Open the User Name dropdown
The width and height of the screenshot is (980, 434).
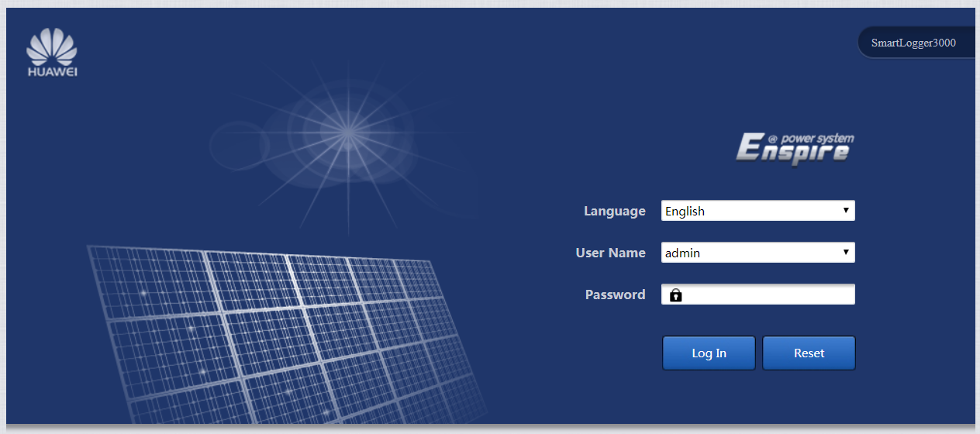tap(758, 253)
